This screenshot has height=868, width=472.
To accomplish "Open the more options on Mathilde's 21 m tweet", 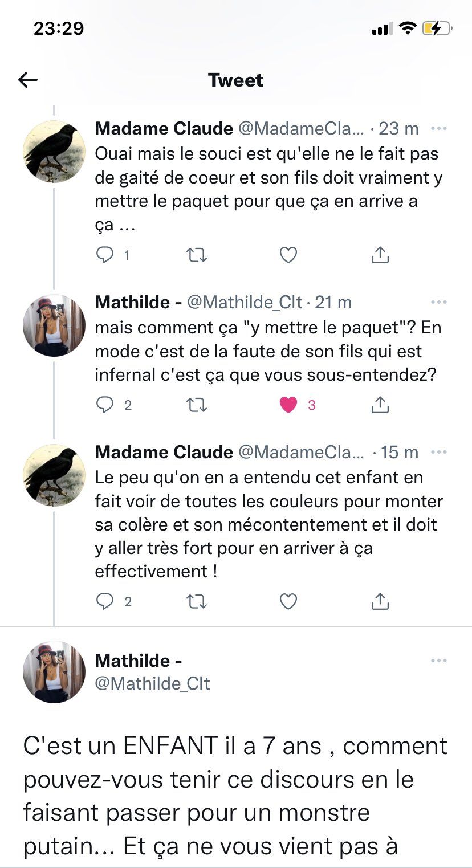I will coord(438,302).
